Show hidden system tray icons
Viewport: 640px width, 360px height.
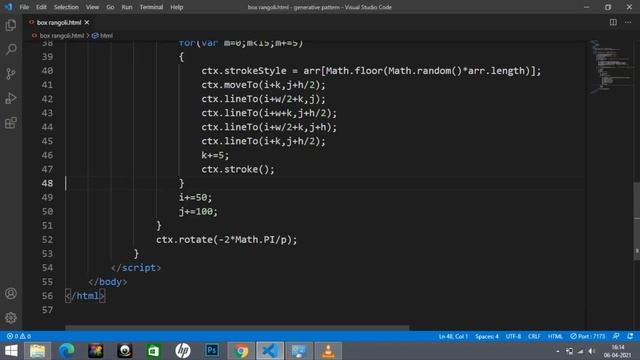[558, 351]
